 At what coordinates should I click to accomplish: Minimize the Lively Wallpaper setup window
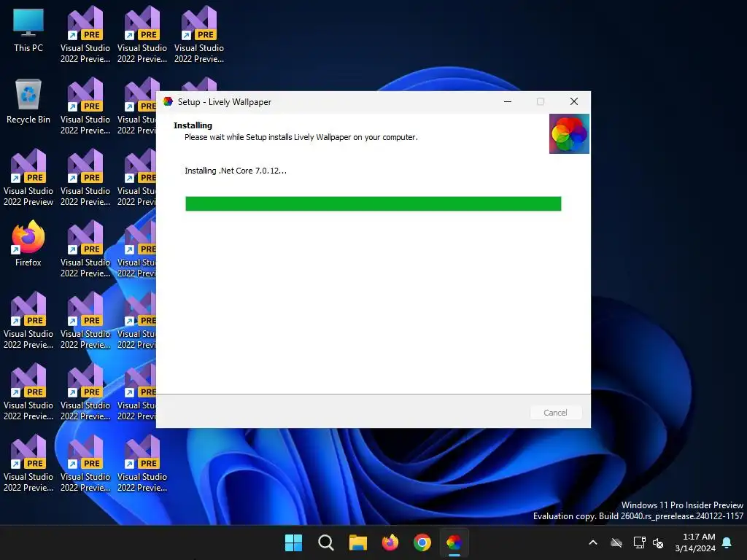(x=508, y=101)
